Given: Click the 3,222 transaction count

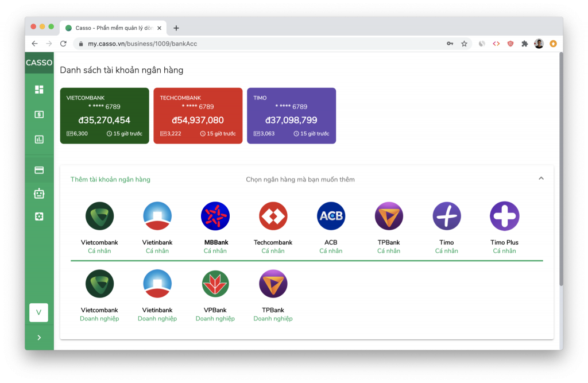Looking at the screenshot, I should point(171,134).
